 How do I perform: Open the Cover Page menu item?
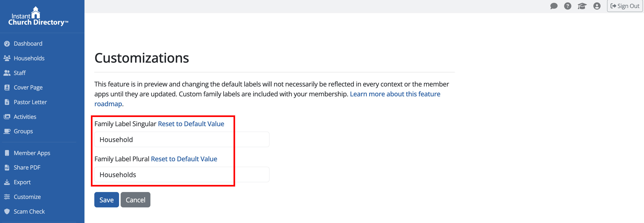pos(28,87)
